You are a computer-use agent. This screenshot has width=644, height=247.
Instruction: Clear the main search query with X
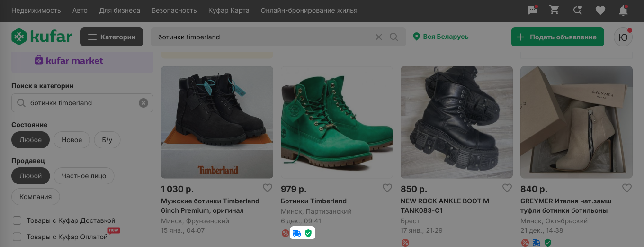click(x=379, y=37)
